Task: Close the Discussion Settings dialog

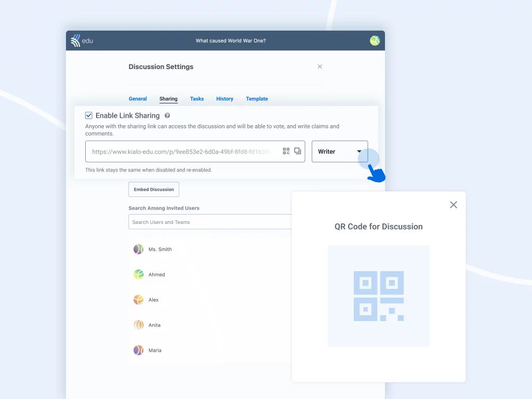Action: pyautogui.click(x=320, y=66)
